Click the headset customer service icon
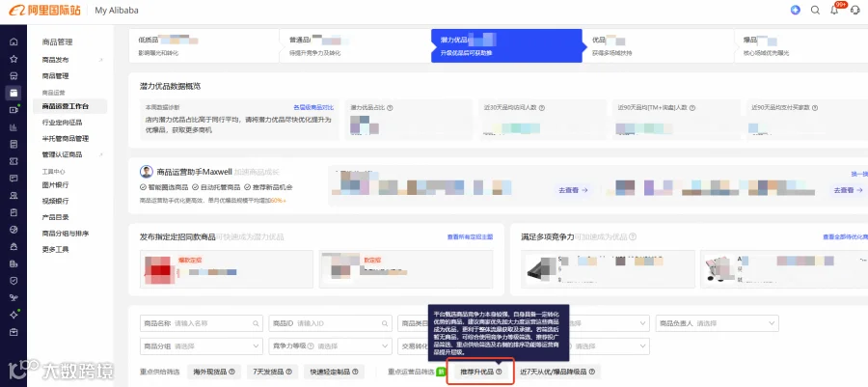 pyautogui.click(x=854, y=10)
